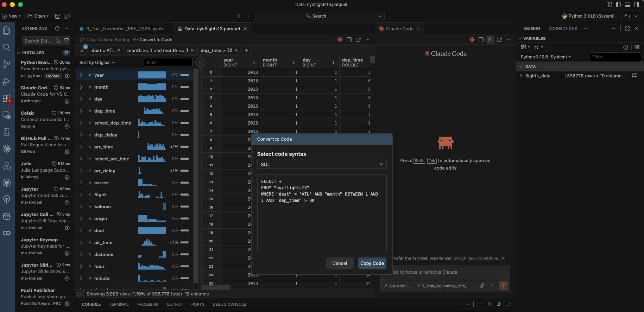Refresh the variables list

[x=626, y=47]
